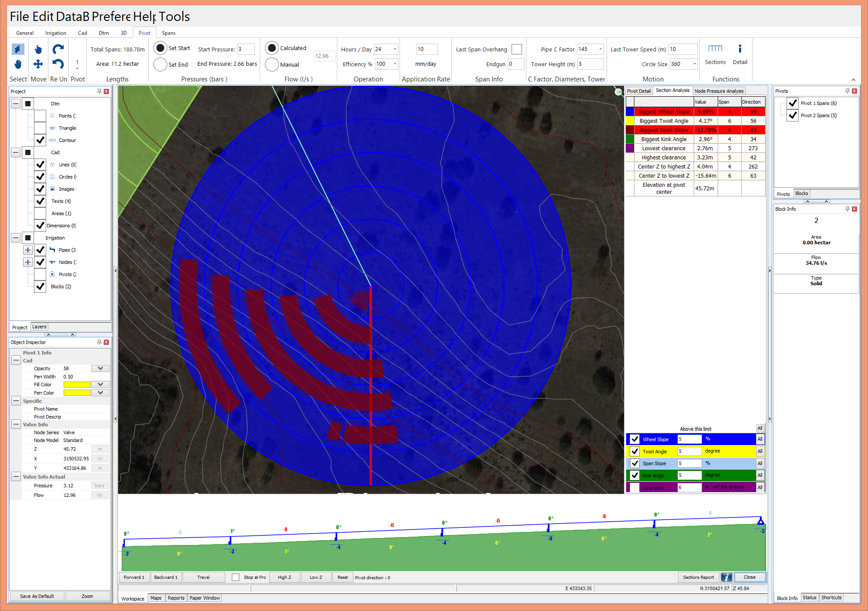
Task: Enable the Last Span Overhang checkbox
Action: (517, 49)
